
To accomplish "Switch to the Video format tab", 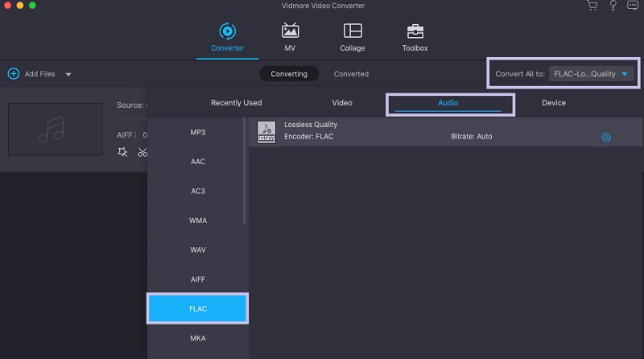I will (x=342, y=103).
